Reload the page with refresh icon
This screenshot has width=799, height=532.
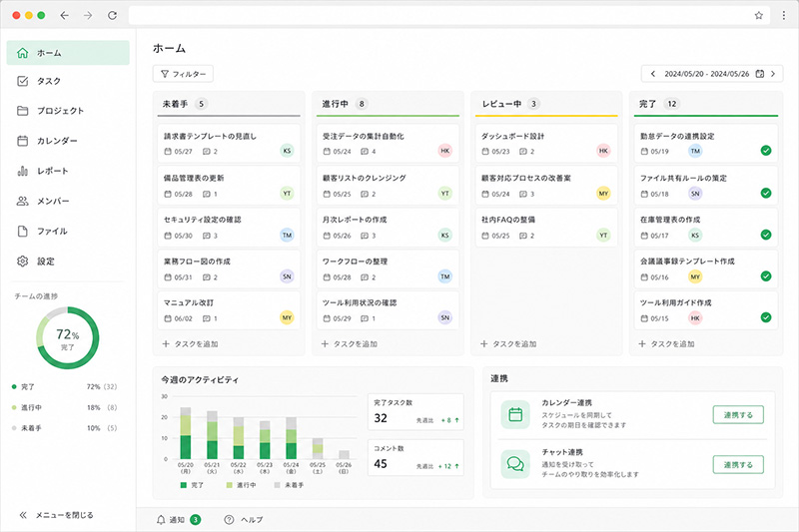[x=112, y=15]
